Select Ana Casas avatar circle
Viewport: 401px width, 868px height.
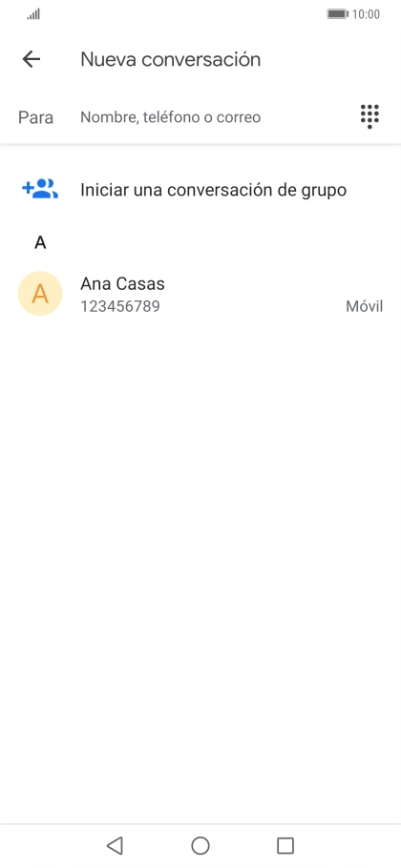(x=40, y=294)
